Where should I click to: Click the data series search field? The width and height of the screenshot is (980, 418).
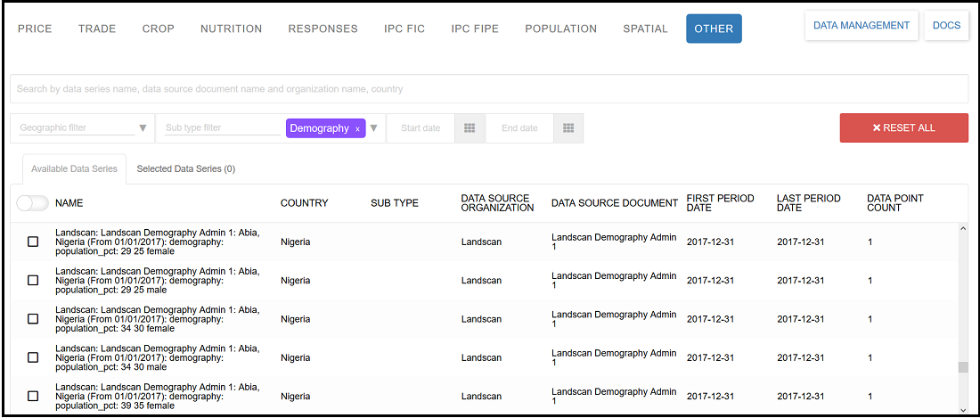click(x=488, y=89)
